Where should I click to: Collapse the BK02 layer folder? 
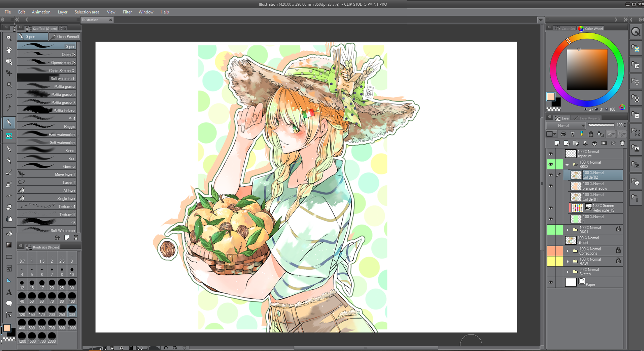[x=567, y=165]
